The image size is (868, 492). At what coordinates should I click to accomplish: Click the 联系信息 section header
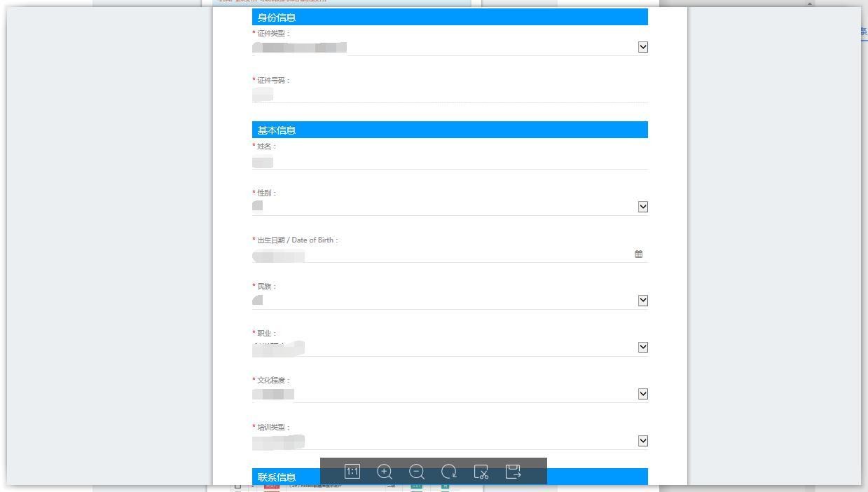click(x=277, y=477)
